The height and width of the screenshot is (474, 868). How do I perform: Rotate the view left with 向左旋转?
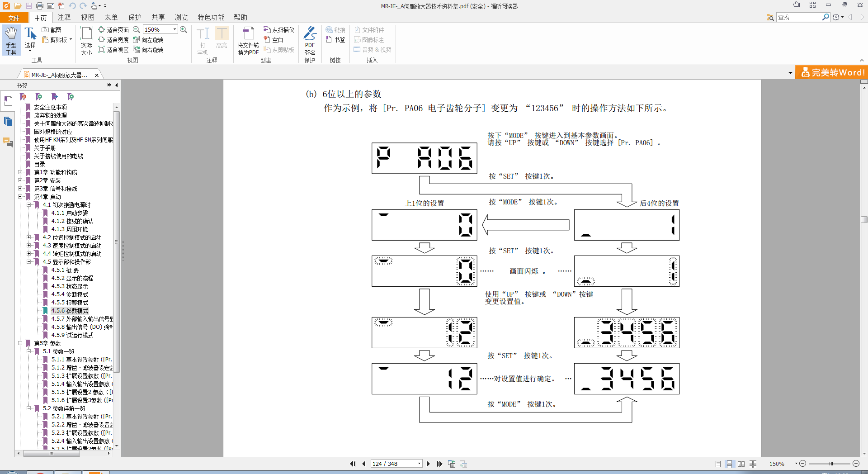pos(148,40)
